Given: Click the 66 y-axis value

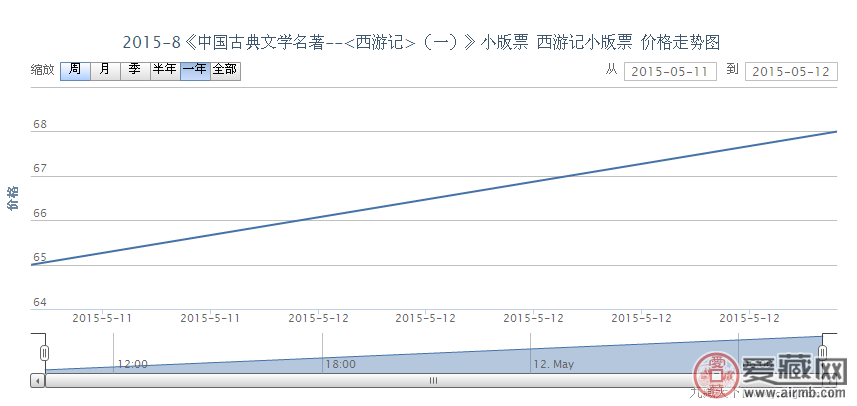Looking at the screenshot, I should tap(40, 214).
